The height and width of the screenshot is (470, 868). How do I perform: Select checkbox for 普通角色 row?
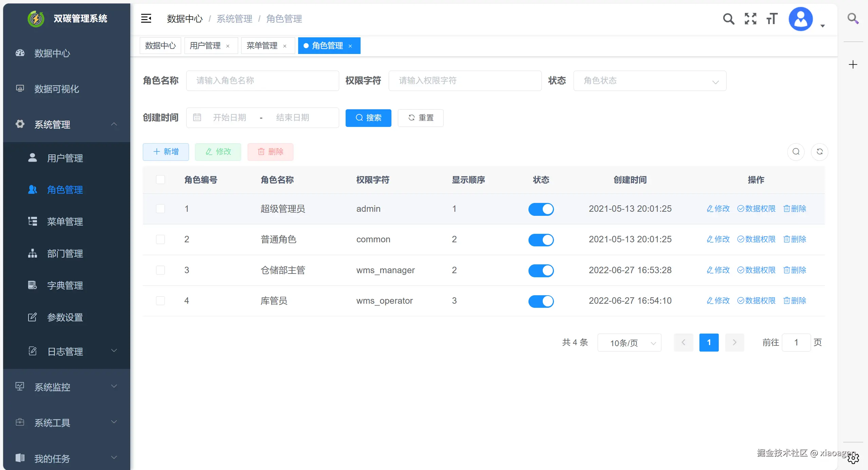[x=160, y=240]
